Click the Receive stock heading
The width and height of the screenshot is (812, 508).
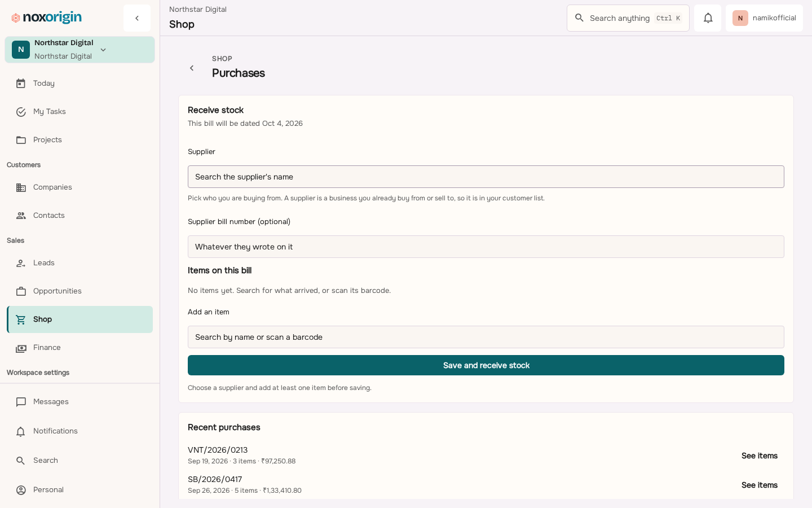pos(215,110)
